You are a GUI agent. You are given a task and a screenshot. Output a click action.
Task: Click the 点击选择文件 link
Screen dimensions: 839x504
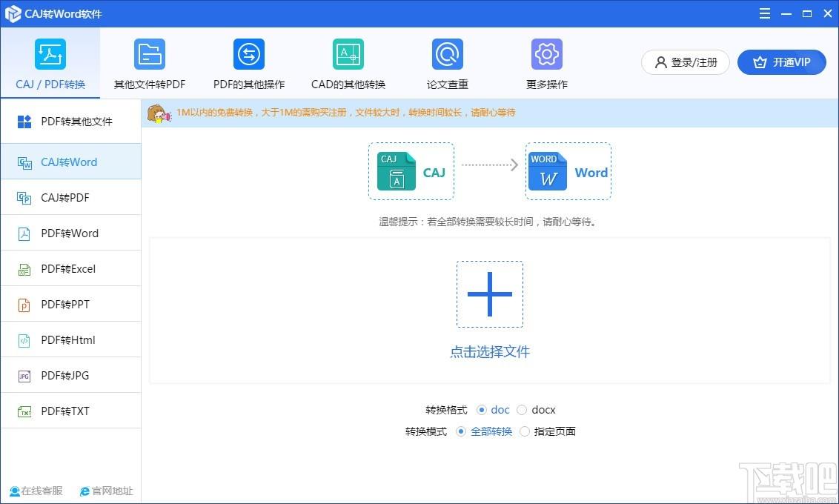490,351
